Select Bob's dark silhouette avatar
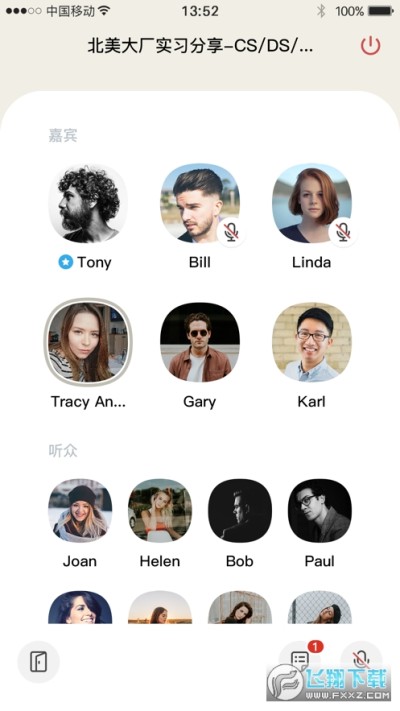Image resolution: width=400 pixels, height=711 pixels. [x=239, y=511]
